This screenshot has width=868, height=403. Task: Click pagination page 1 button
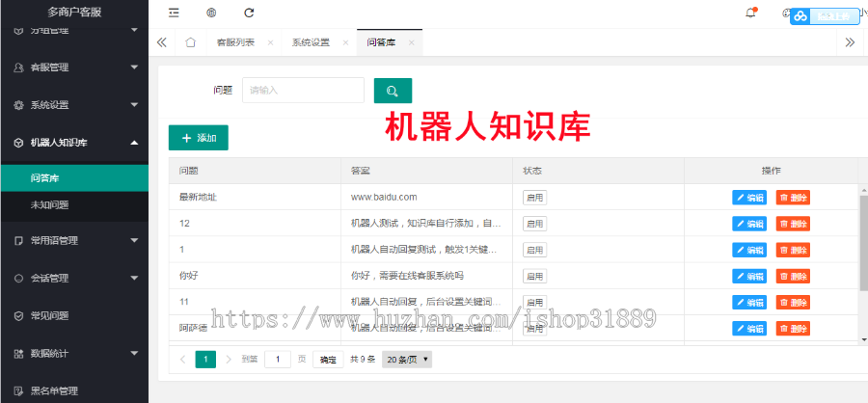tap(205, 360)
